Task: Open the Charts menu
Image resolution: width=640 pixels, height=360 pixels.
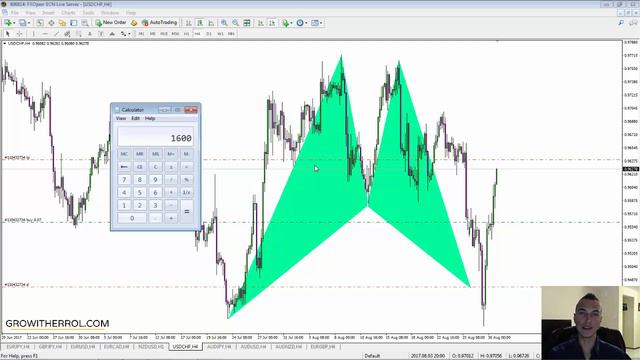Action: coord(68,13)
